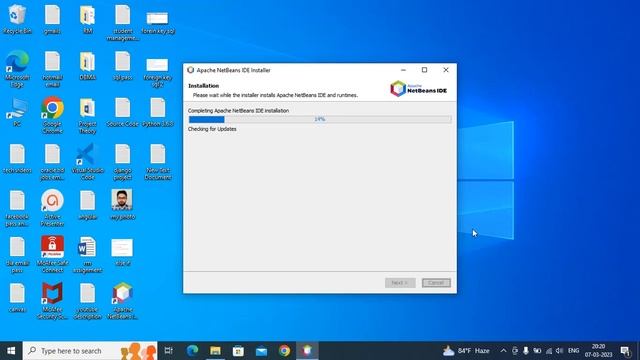Select the django project file icon

[x=122, y=161]
